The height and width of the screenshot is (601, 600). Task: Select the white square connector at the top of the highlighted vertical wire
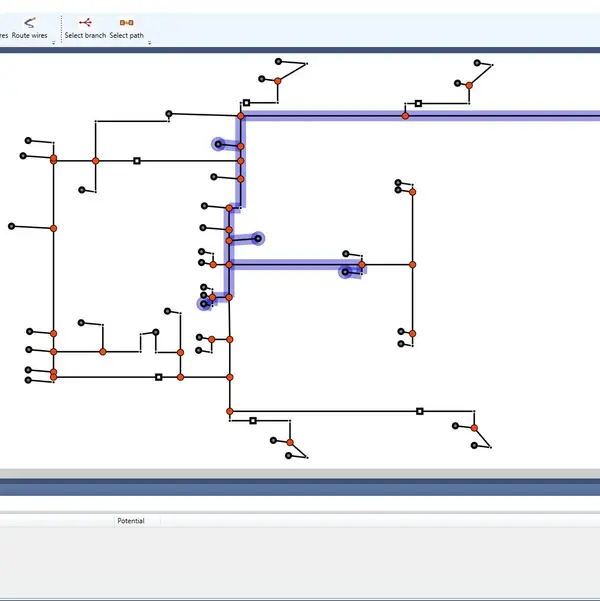pos(246,102)
